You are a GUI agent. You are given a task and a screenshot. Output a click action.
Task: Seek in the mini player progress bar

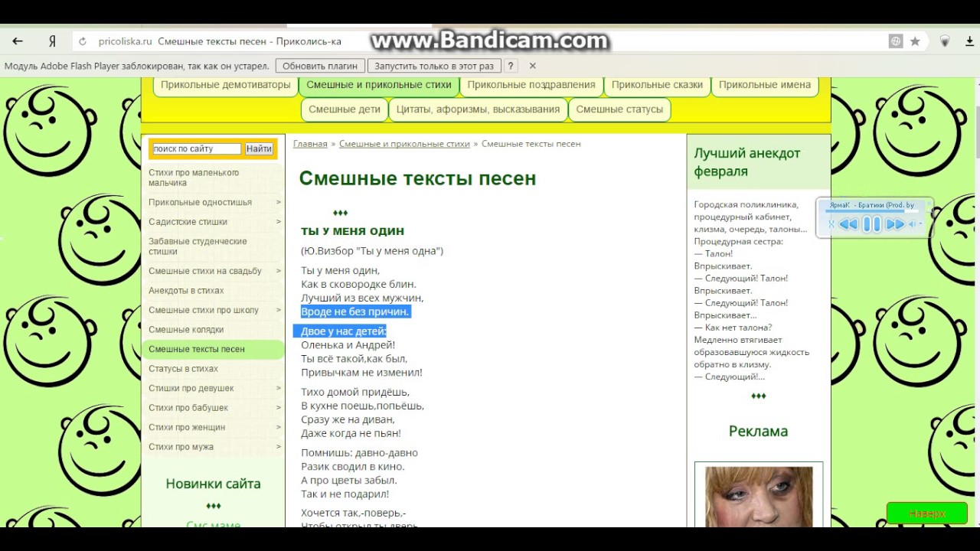pos(873,211)
